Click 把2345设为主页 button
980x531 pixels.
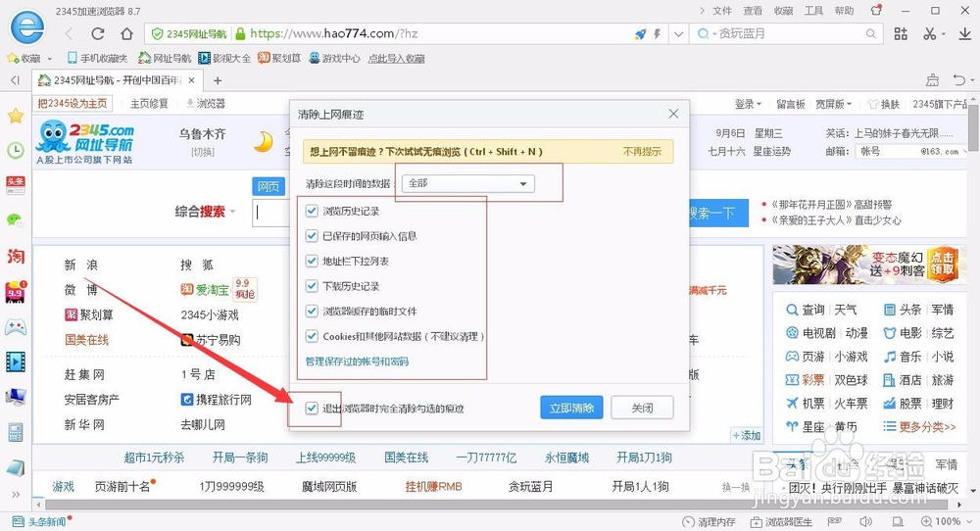[x=73, y=103]
